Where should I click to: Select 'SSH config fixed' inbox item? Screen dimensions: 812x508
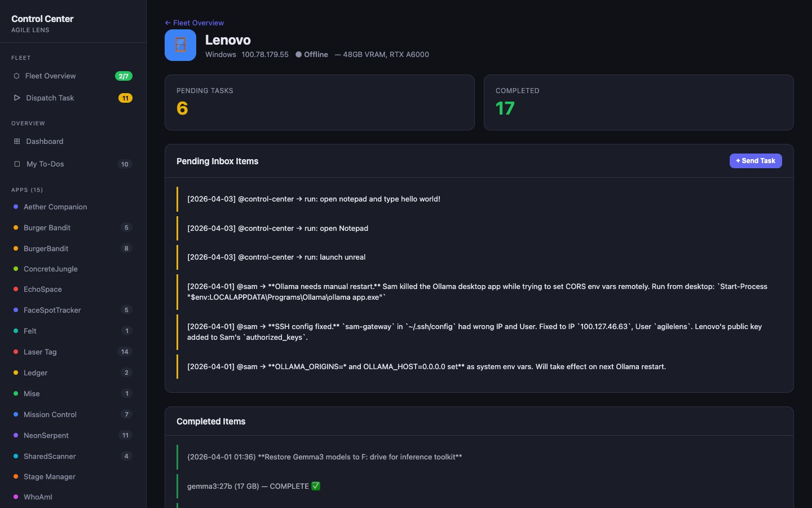tap(479, 332)
